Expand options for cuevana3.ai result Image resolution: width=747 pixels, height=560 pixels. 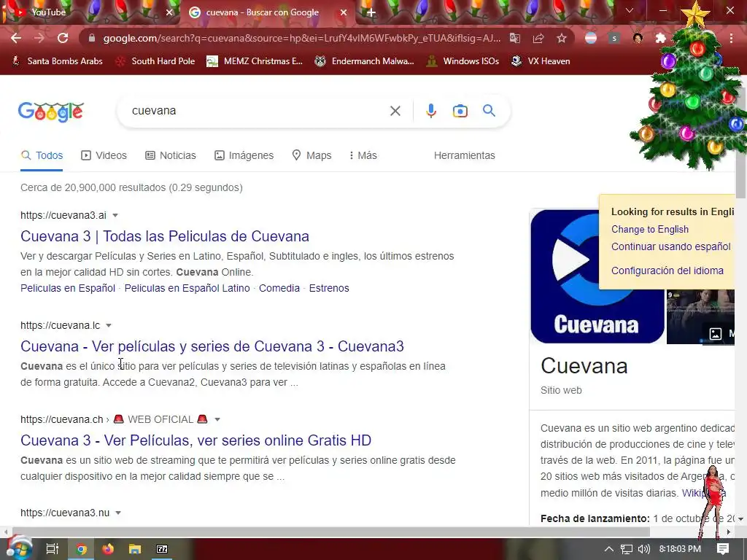[x=115, y=215]
